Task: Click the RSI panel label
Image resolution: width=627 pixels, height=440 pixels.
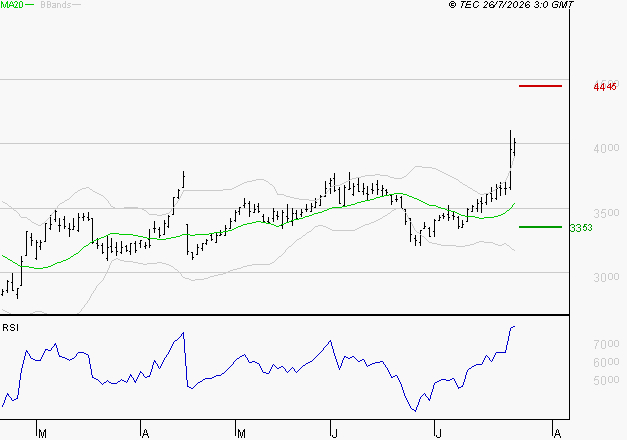Action: click(x=10, y=328)
